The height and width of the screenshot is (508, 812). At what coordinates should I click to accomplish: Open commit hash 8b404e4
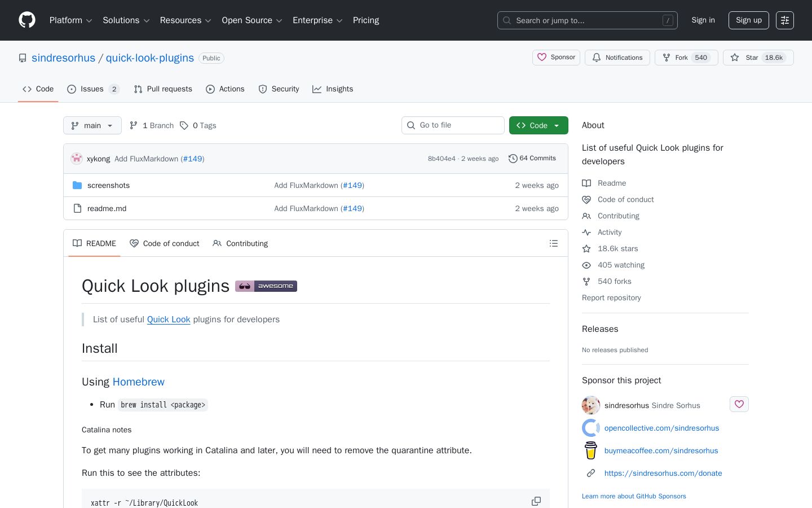(442, 159)
